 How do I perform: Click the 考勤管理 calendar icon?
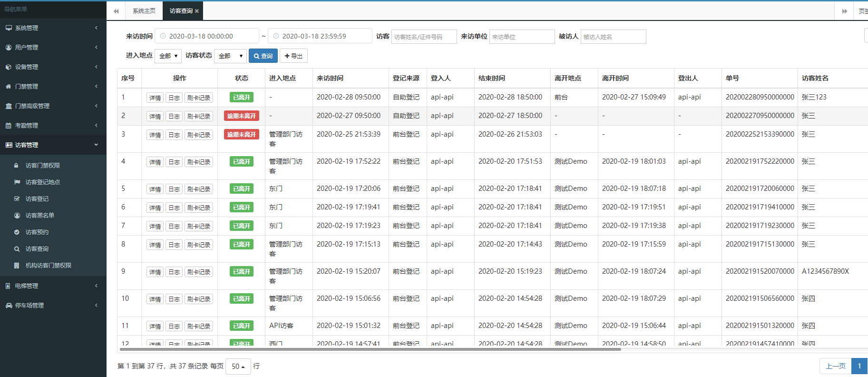click(9, 126)
